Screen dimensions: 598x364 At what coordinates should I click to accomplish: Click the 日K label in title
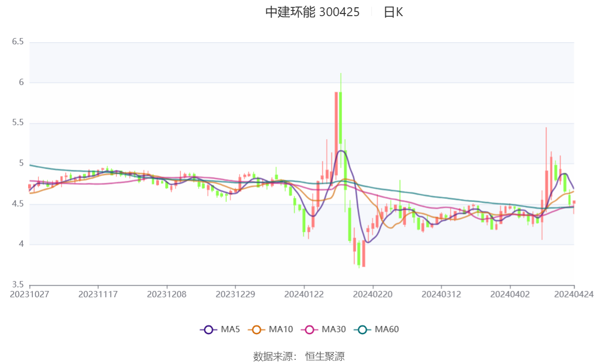[393, 12]
